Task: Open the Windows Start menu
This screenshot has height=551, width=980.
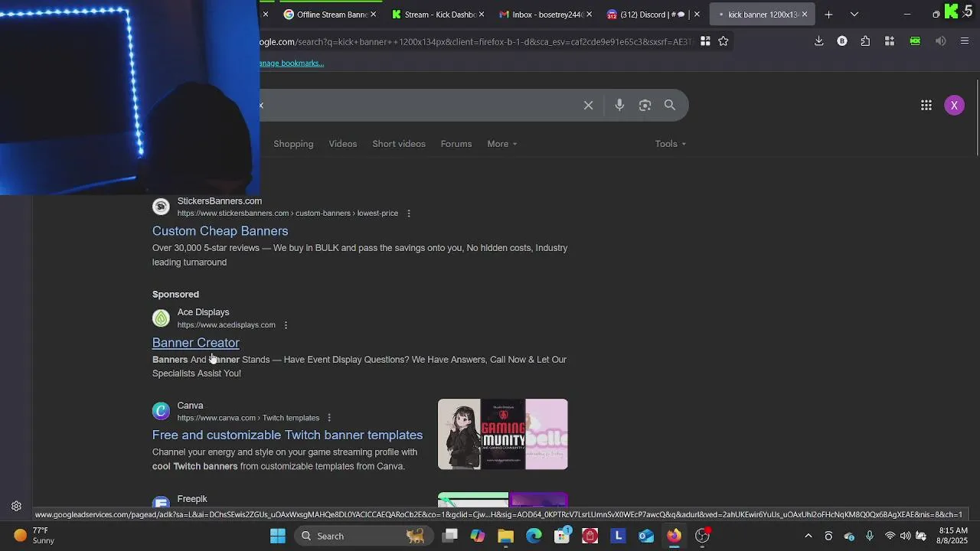Action: (278, 536)
